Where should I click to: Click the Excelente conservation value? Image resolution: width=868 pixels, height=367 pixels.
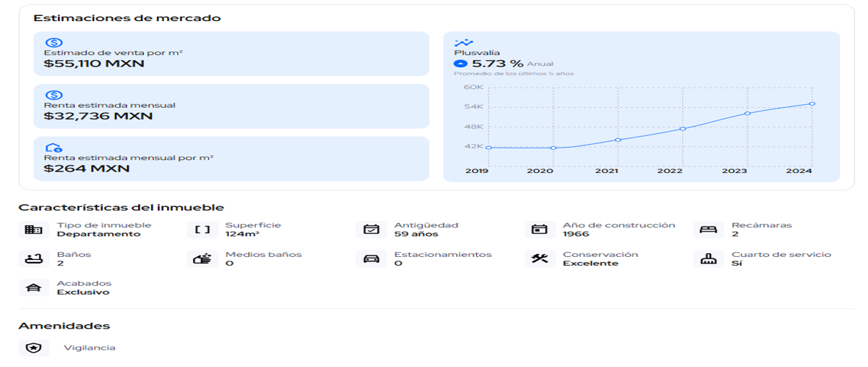click(x=591, y=263)
